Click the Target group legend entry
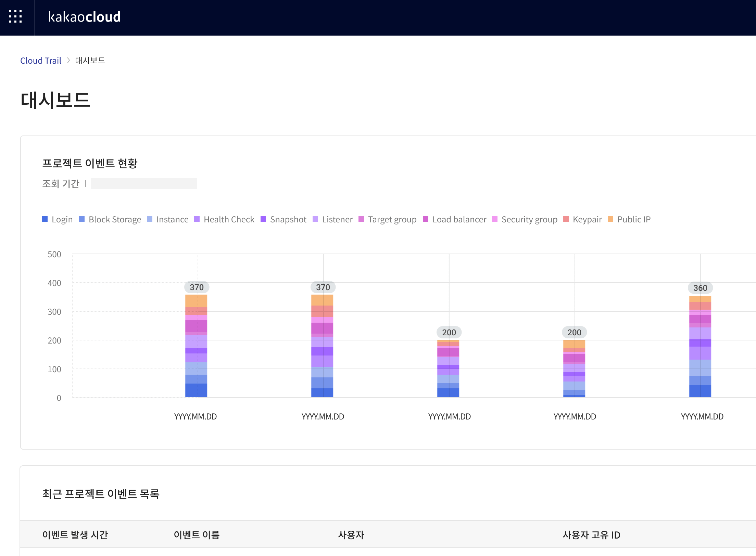This screenshot has height=556, width=756. (392, 219)
